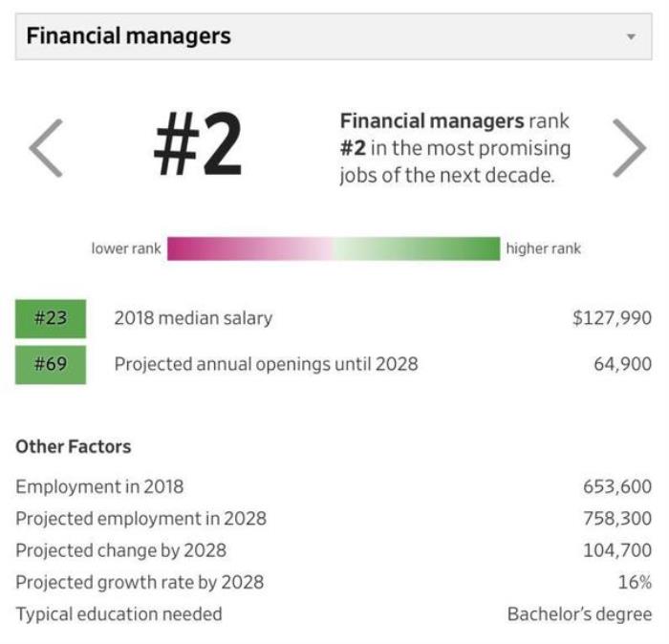Select the Employment in 2018 row
The width and height of the screenshot is (669, 644).
coord(99,486)
